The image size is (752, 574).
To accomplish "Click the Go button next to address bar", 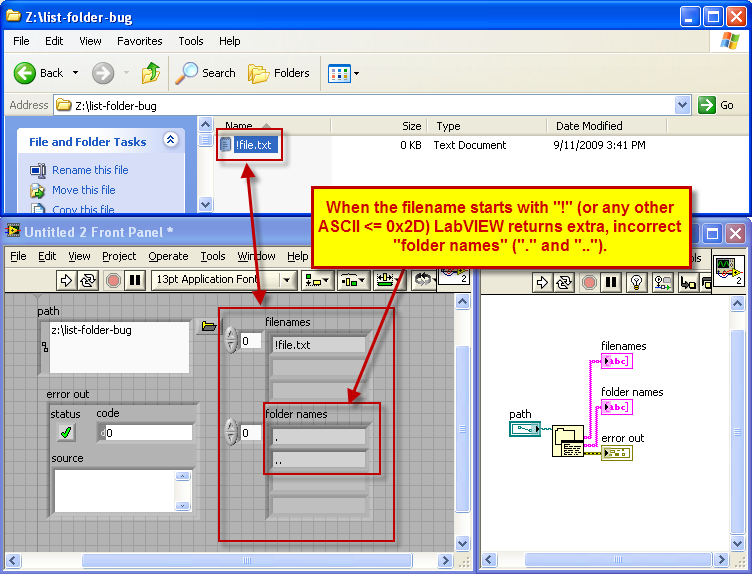I will (716, 105).
